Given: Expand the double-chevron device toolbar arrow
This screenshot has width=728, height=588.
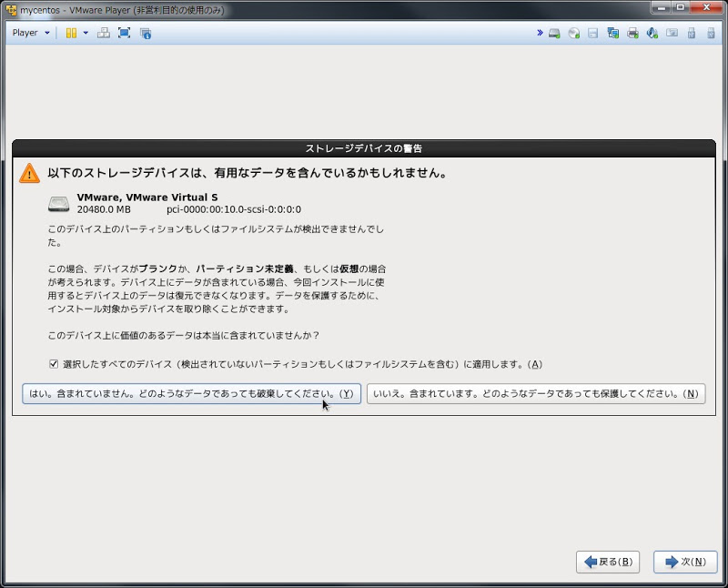Looking at the screenshot, I should click(539, 33).
